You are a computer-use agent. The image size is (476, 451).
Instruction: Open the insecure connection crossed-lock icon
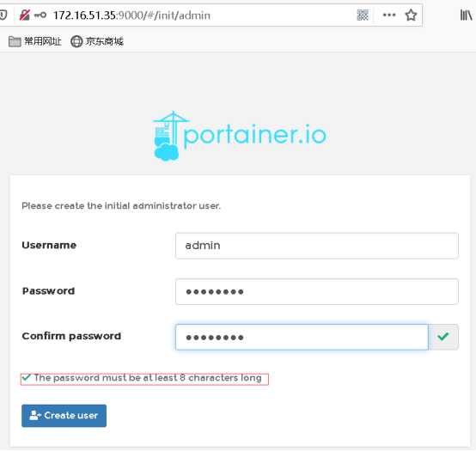tap(25, 15)
